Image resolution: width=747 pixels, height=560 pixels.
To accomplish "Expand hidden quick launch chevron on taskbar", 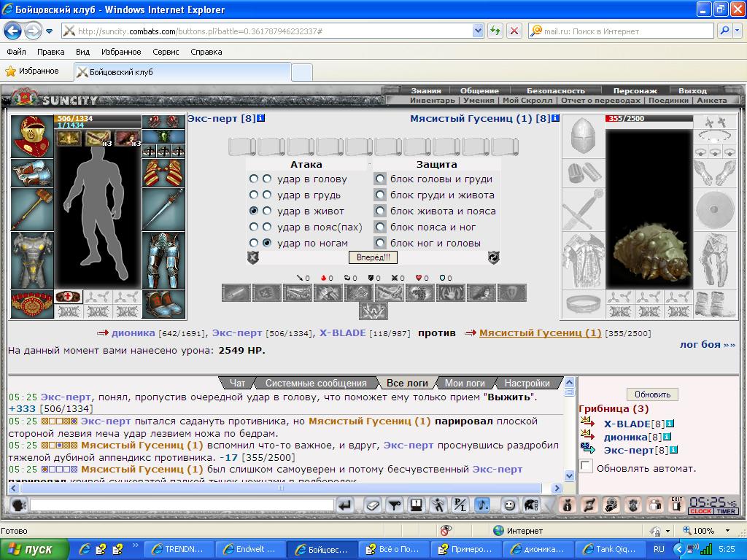I will (135, 545).
